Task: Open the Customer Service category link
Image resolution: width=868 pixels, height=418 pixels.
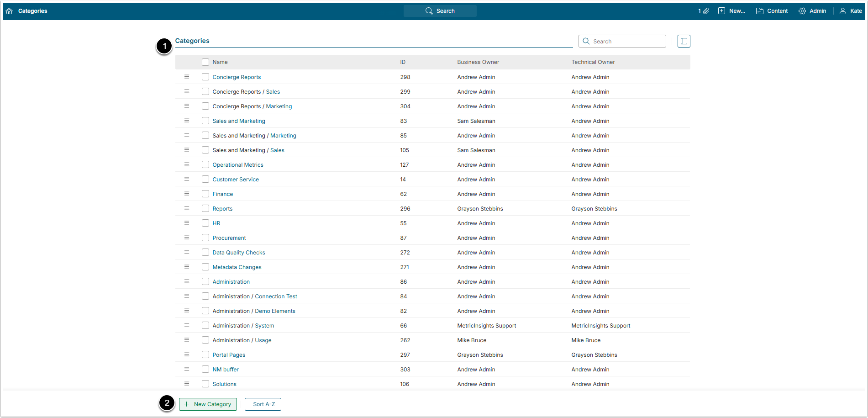Action: coord(236,180)
